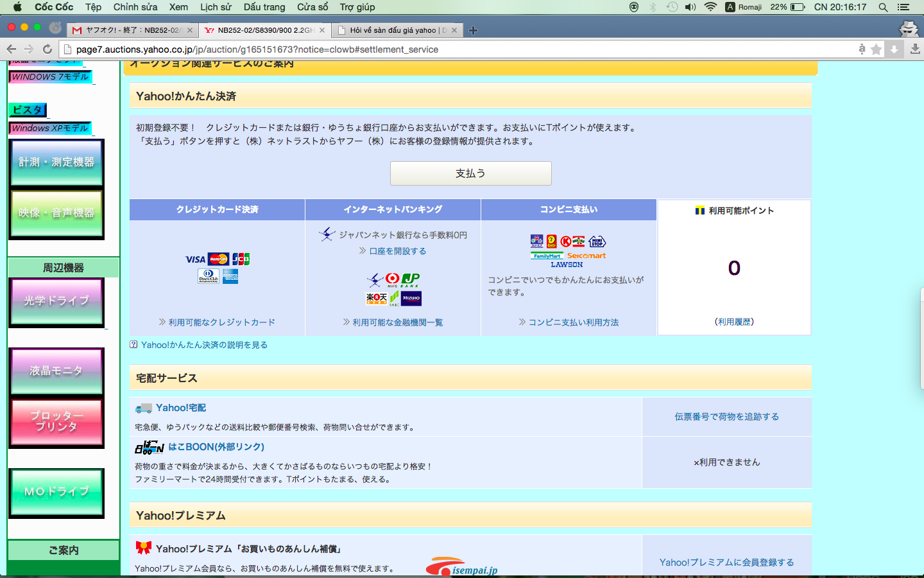
Task: Open the Apple menu
Action: pyautogui.click(x=17, y=7)
